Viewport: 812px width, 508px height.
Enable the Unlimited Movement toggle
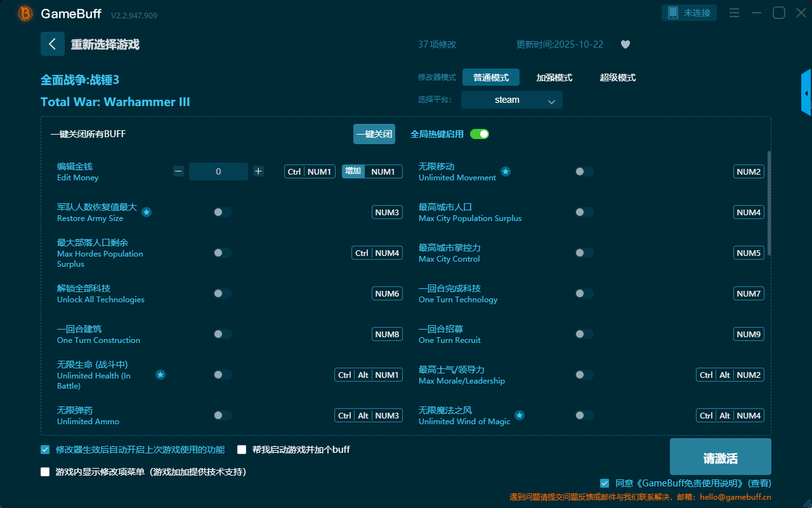584,171
